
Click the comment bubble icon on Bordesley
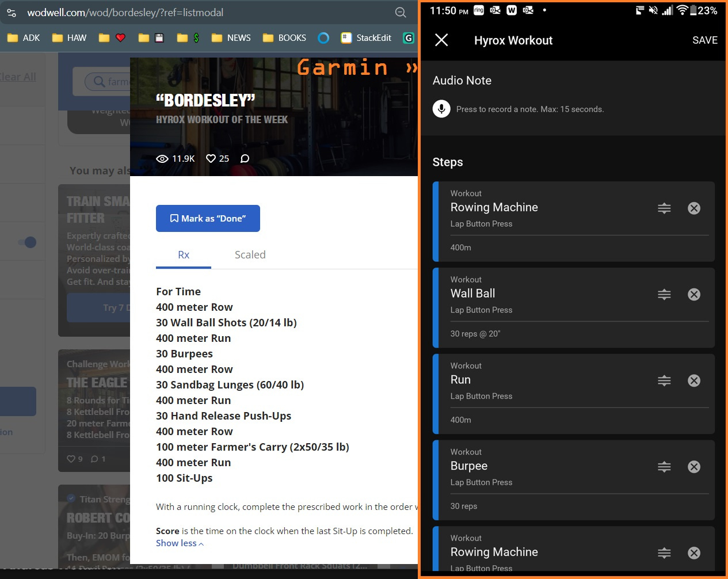click(245, 158)
